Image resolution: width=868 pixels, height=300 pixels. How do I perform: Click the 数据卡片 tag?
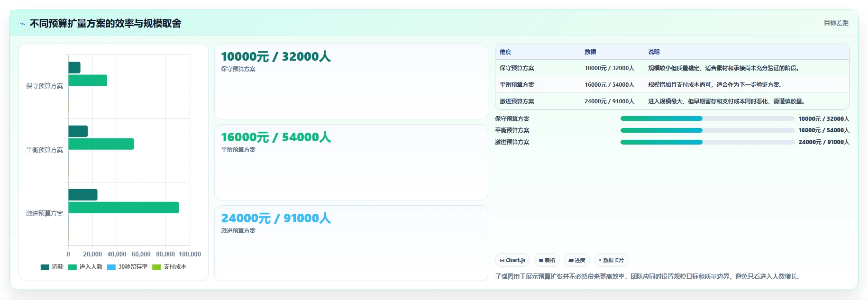[611, 260]
